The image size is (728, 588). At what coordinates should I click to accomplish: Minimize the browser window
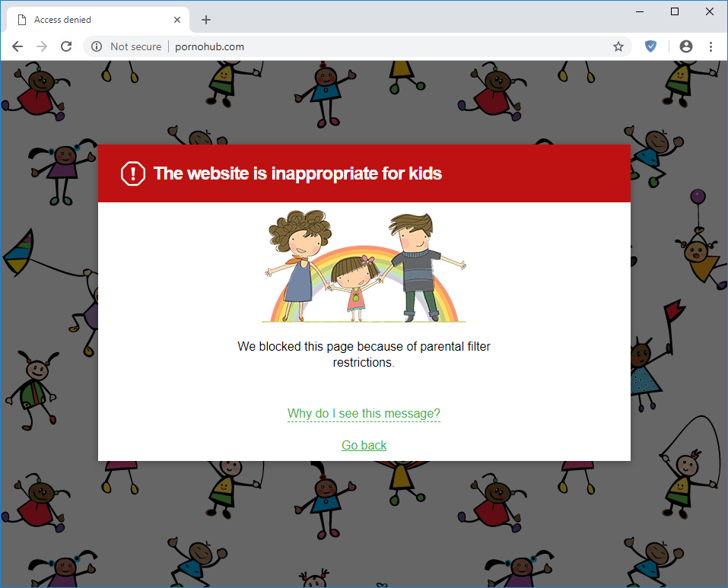640,11
